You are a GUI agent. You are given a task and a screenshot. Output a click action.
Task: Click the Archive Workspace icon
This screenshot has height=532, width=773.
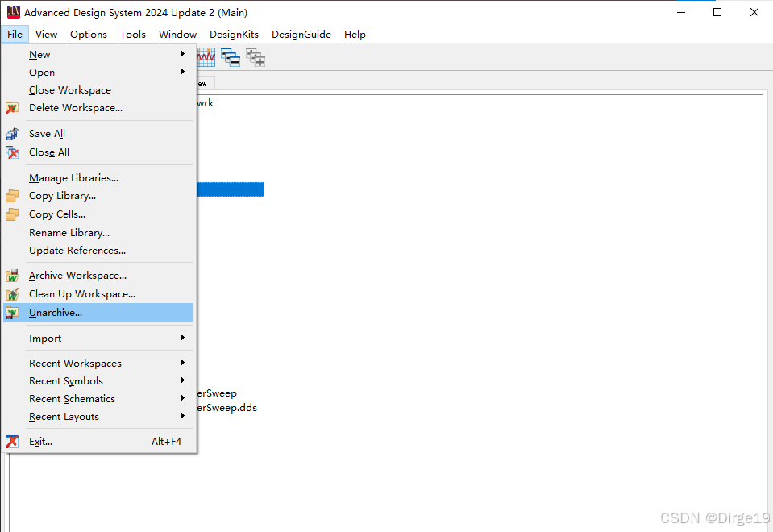[12, 275]
